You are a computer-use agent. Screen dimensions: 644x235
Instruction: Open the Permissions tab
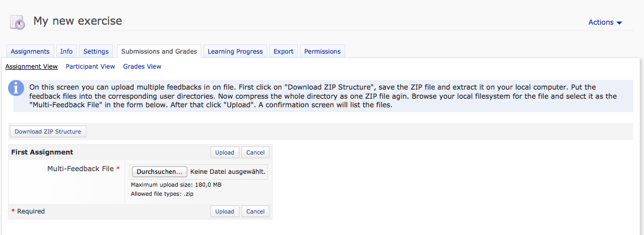pos(322,52)
